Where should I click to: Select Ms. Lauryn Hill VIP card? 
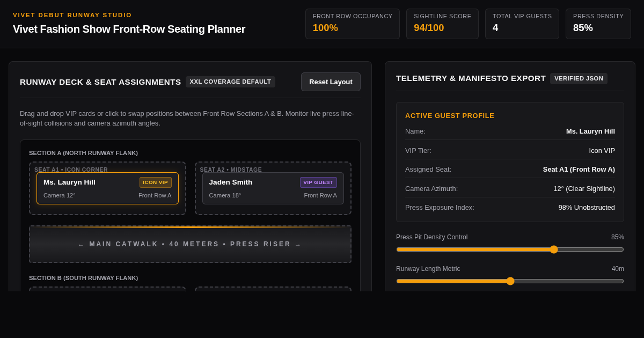(x=107, y=188)
